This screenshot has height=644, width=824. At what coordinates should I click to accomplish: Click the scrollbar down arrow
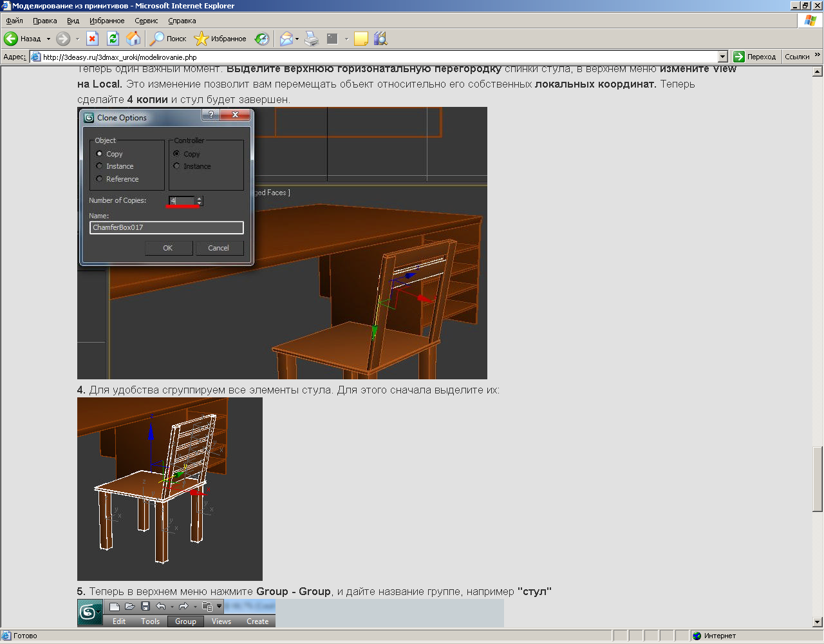tap(818, 622)
